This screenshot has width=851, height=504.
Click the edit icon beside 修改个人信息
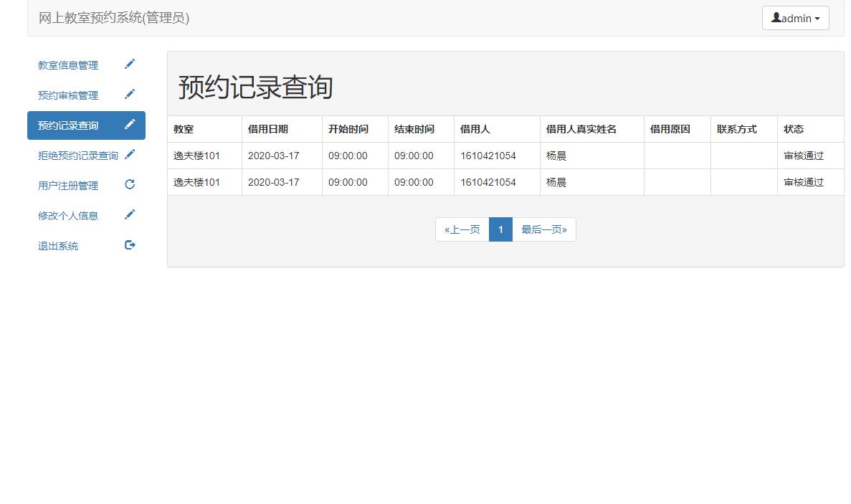click(130, 214)
